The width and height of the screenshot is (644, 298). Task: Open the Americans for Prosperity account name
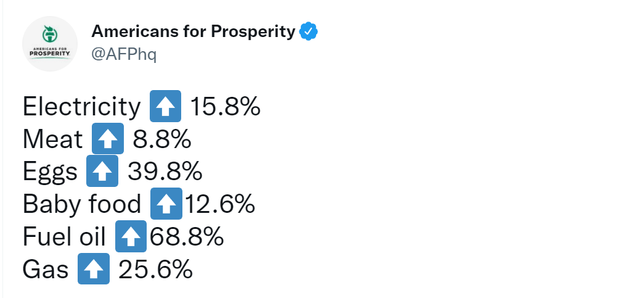(x=193, y=31)
